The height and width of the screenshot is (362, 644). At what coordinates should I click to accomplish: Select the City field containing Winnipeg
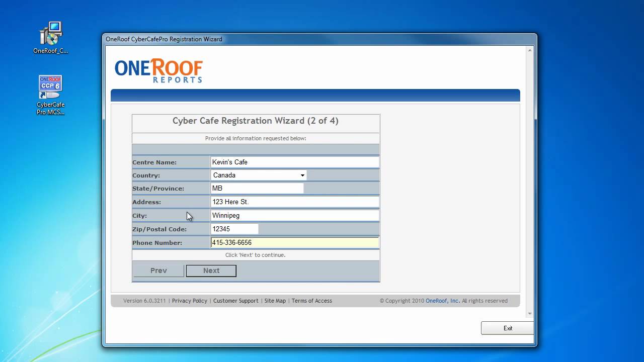295,215
